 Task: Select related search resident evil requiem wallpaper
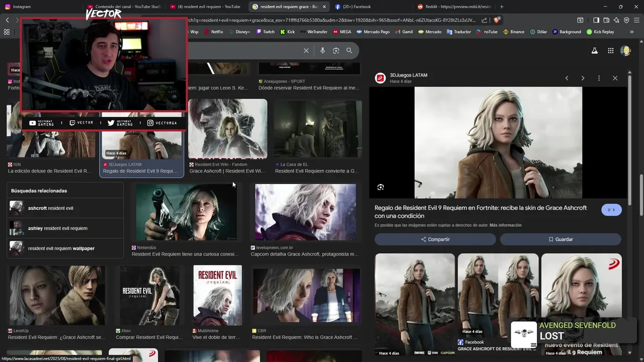click(65, 248)
